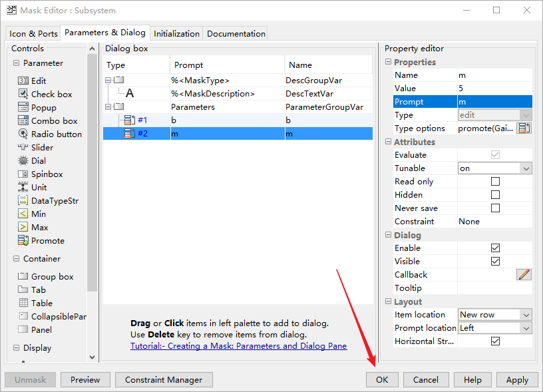
Task: Toggle the Hidden checkbox
Action: (495, 194)
